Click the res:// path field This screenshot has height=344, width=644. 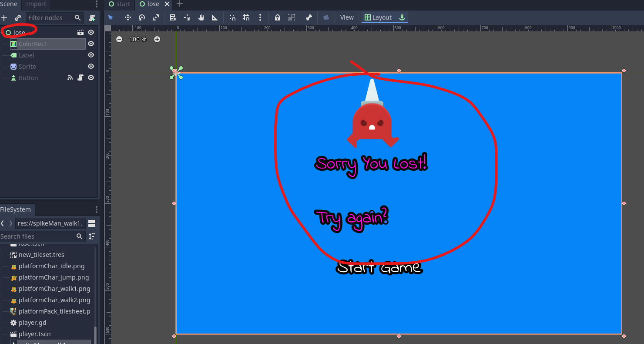tap(50, 223)
